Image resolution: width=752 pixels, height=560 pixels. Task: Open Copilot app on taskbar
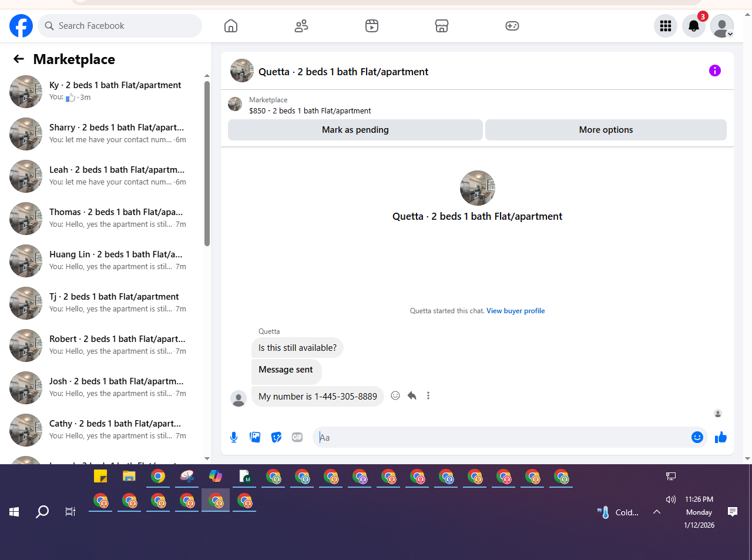coord(216,476)
